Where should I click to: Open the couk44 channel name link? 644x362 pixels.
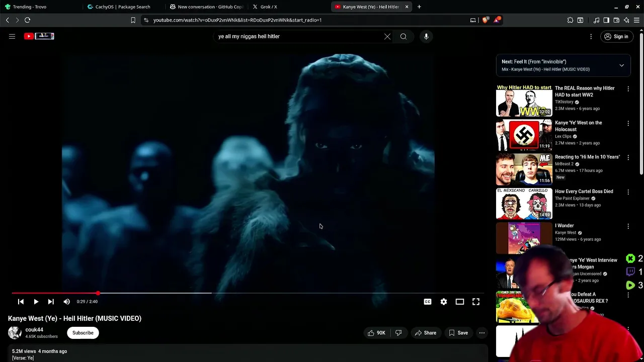34,330
